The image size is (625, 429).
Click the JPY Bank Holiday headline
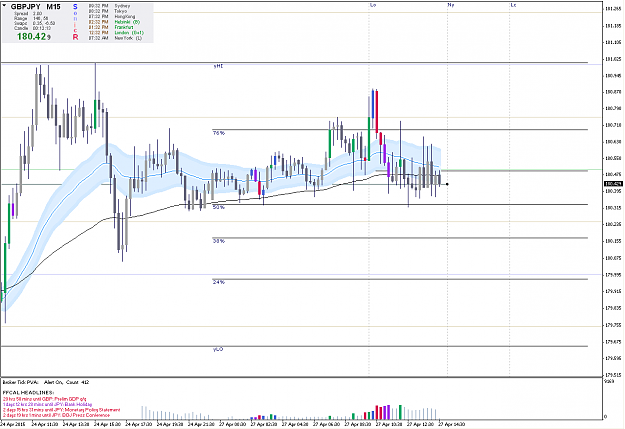pyautogui.click(x=47, y=404)
